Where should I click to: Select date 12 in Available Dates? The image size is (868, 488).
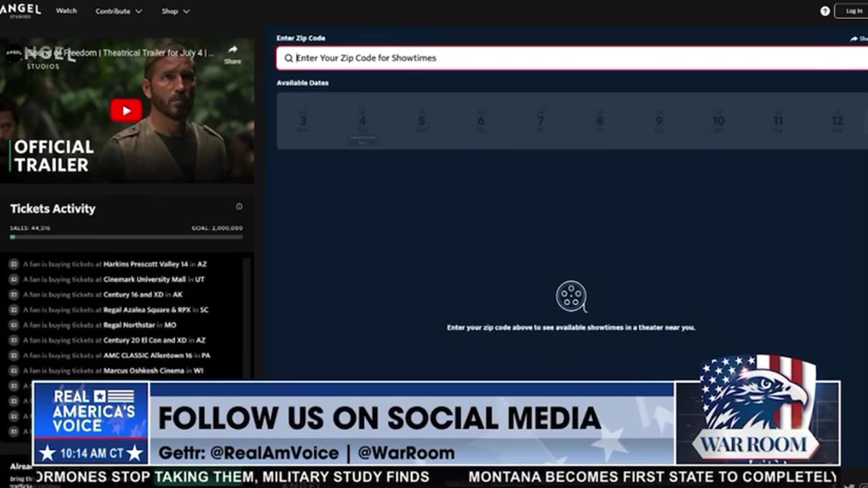pos(837,121)
